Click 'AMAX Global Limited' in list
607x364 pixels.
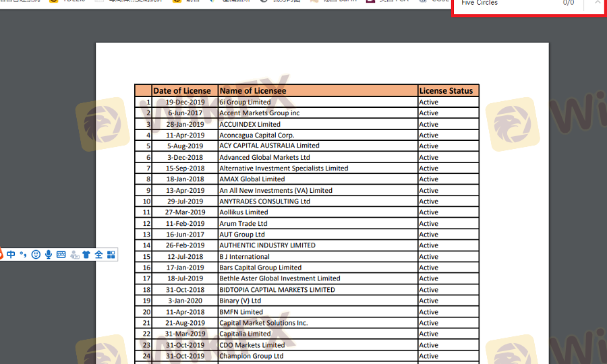point(252,179)
